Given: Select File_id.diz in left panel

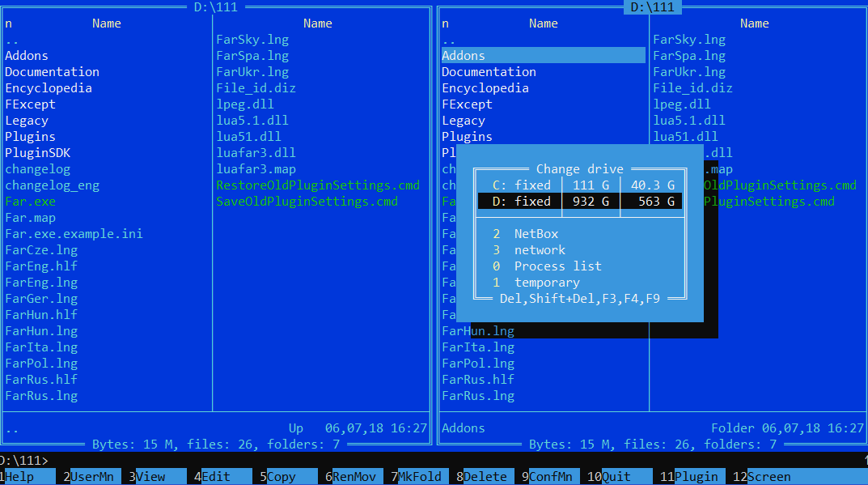Looking at the screenshot, I should point(256,88).
